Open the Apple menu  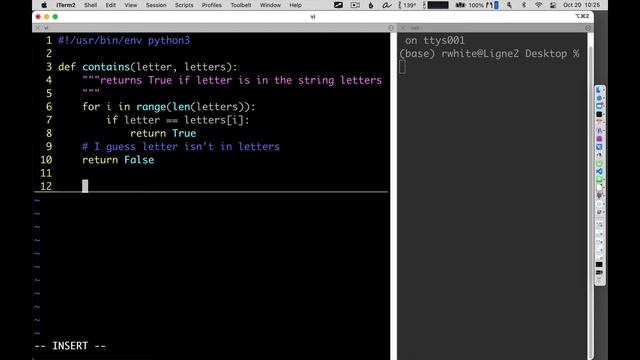pyautogui.click(x=44, y=5)
